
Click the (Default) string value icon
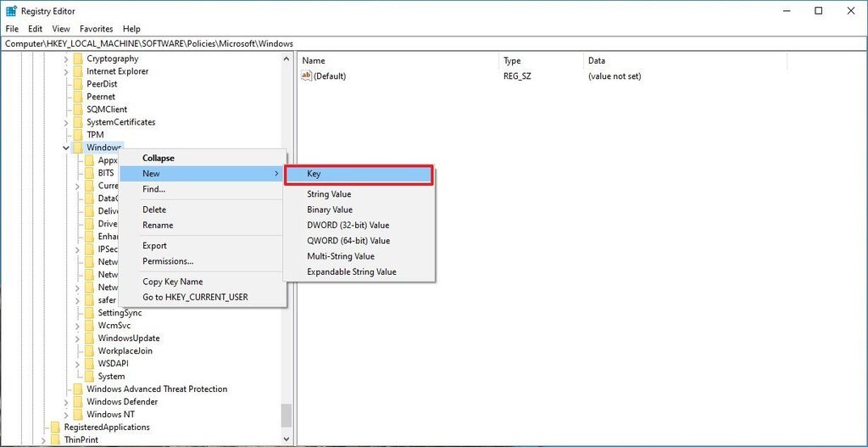[x=307, y=75]
